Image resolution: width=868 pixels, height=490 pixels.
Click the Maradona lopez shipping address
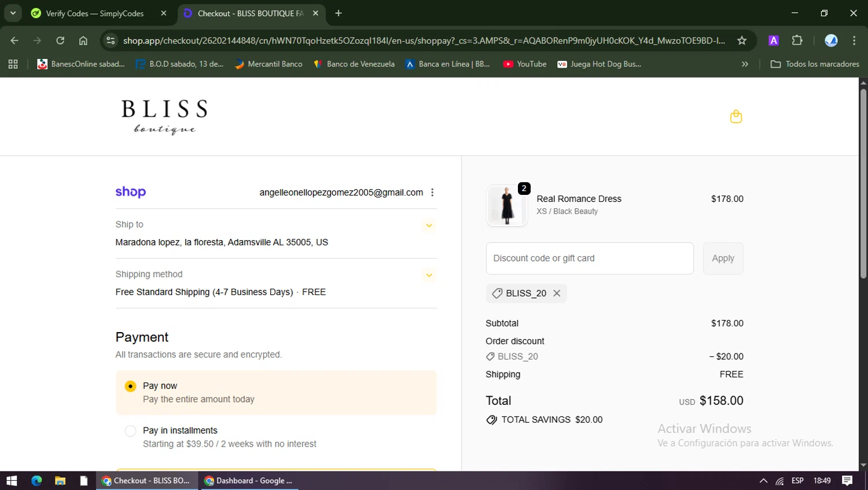[x=222, y=242]
